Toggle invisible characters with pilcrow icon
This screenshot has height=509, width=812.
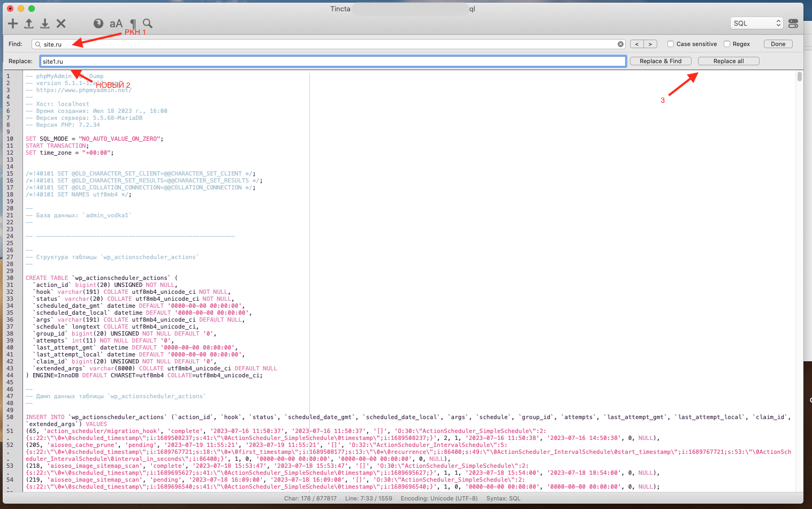pyautogui.click(x=133, y=24)
